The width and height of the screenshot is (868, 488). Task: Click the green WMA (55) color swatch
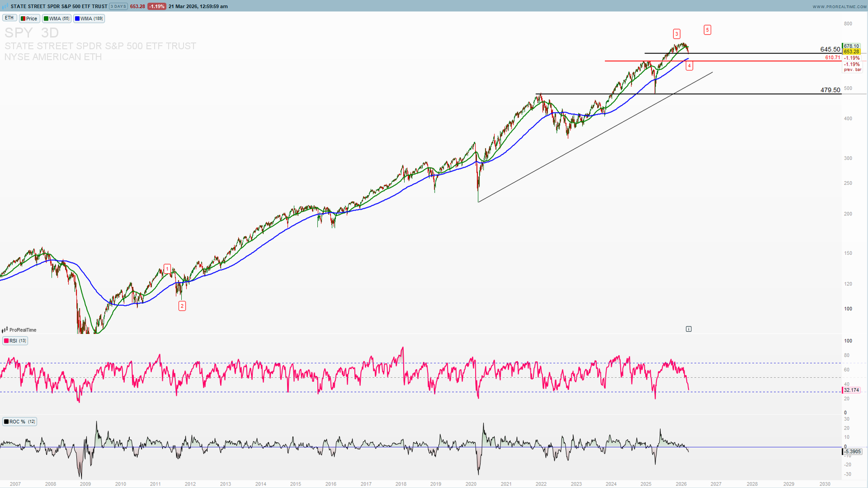[x=47, y=18]
